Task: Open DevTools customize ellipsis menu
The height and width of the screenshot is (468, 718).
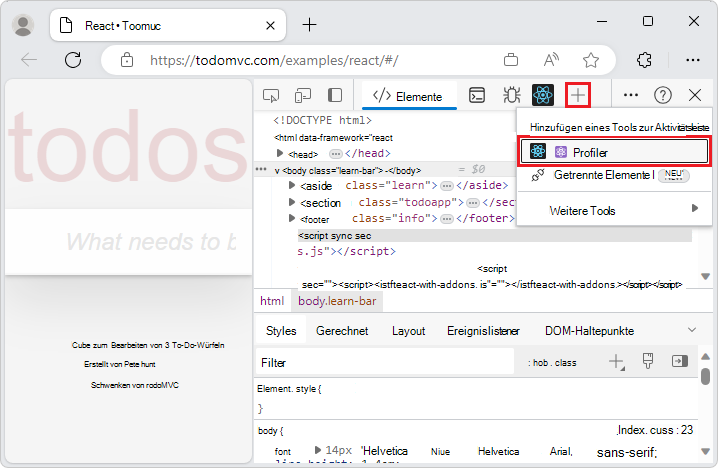Action: click(x=631, y=95)
